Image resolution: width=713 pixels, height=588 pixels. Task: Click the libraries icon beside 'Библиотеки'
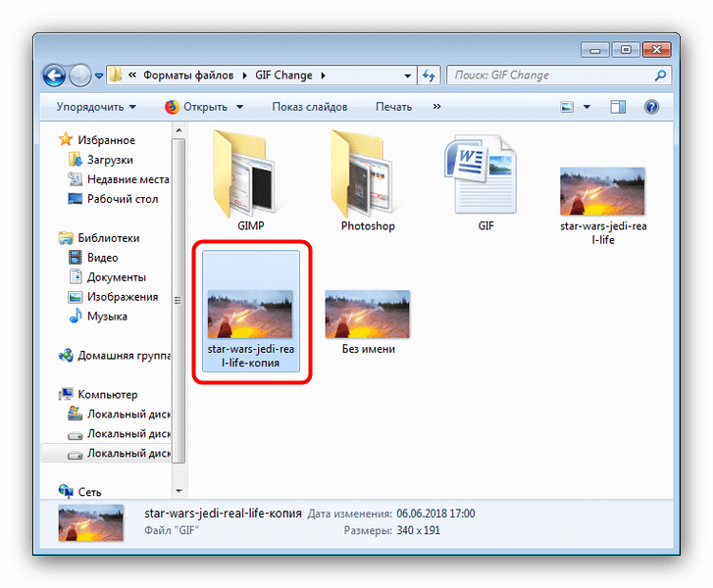[x=66, y=238]
